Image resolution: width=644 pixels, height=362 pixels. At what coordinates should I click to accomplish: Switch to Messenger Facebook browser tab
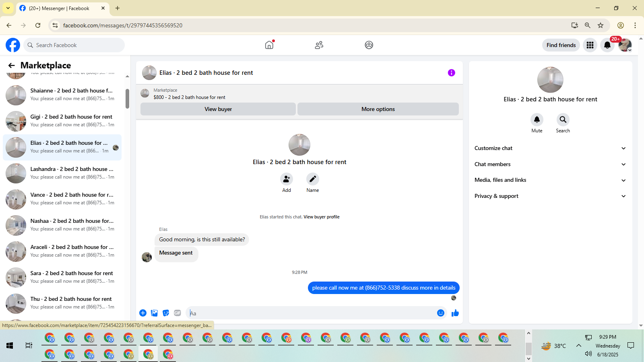pos(62,8)
